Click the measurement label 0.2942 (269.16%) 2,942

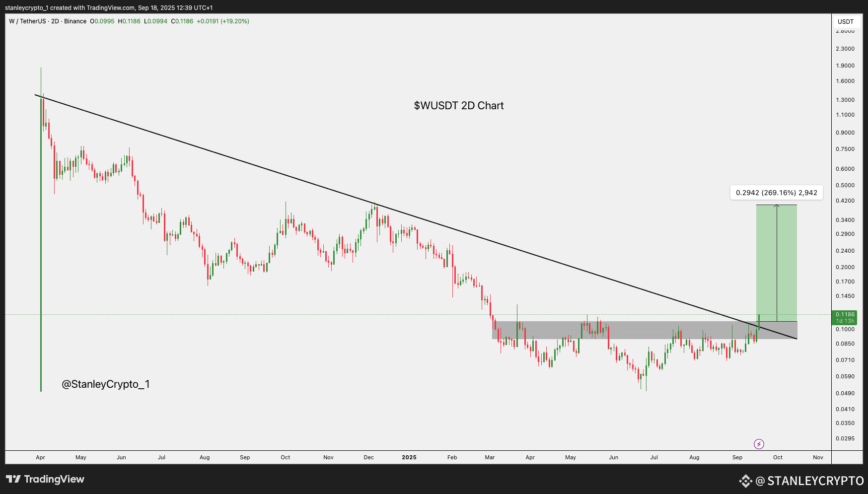click(777, 193)
